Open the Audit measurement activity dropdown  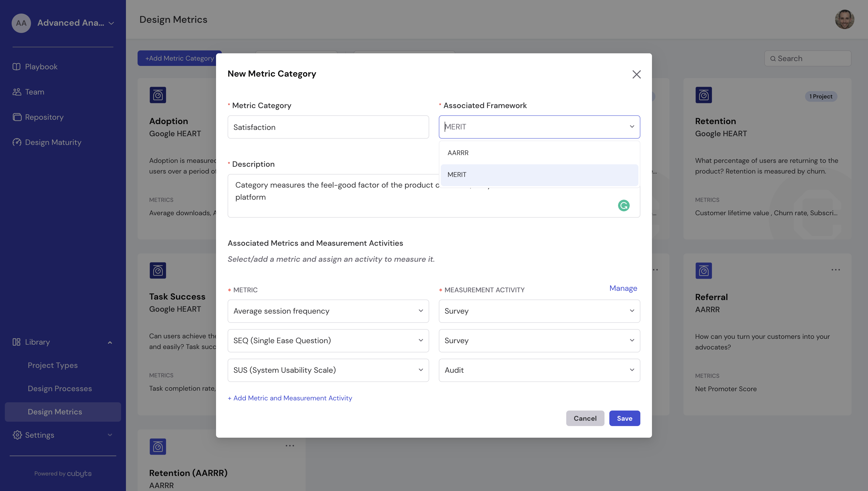coord(539,370)
